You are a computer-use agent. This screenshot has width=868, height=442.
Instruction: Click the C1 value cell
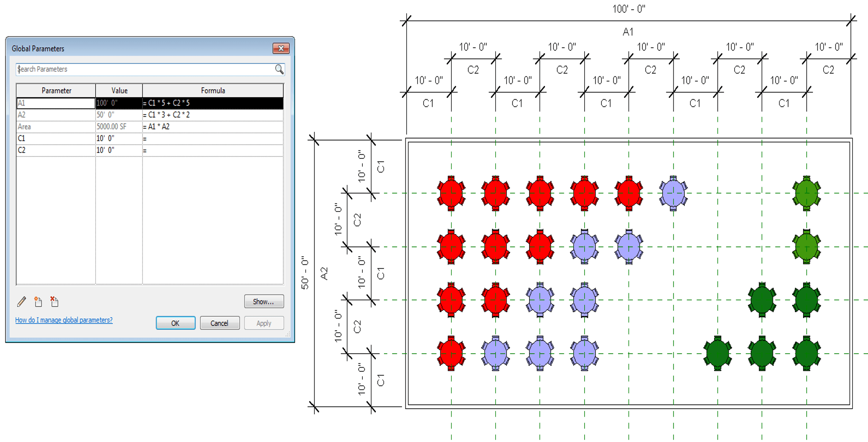tap(119, 138)
